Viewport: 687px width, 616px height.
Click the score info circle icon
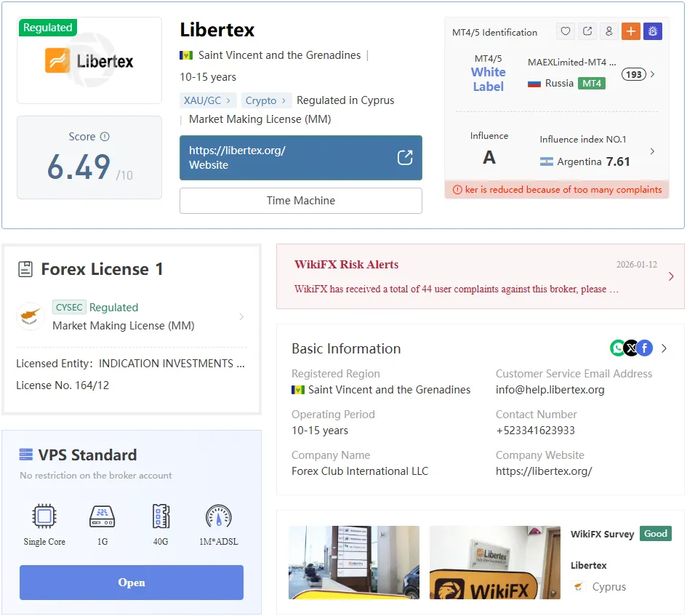pos(105,136)
